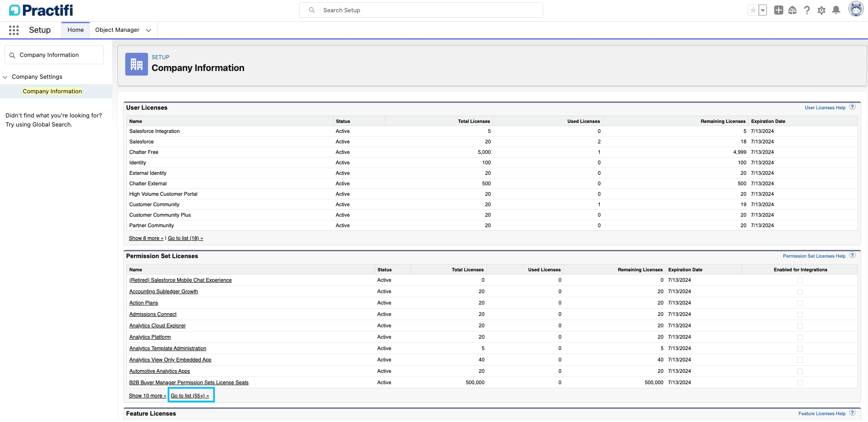Click the Feature Licenses help question icon
This screenshot has height=422, width=868.
853,413
